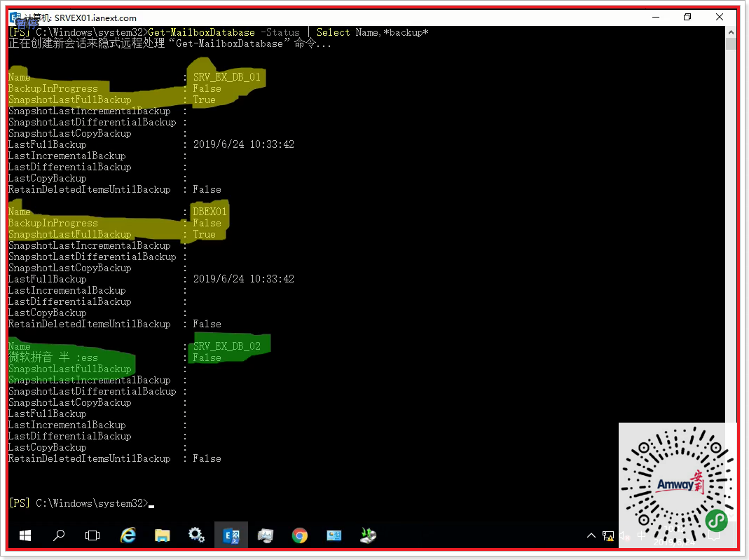Open taskbar search magnifier
This screenshot has height=560, width=749.
point(59,535)
